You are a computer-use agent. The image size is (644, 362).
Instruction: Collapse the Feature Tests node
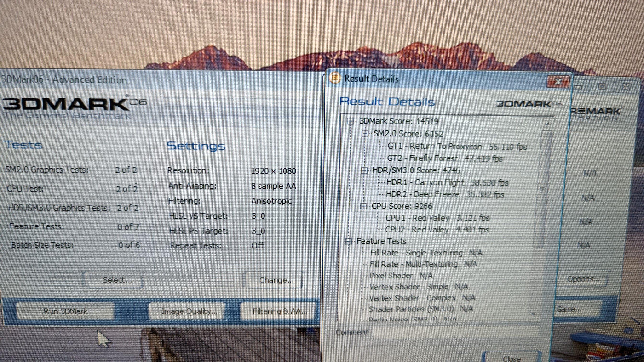[x=348, y=241]
